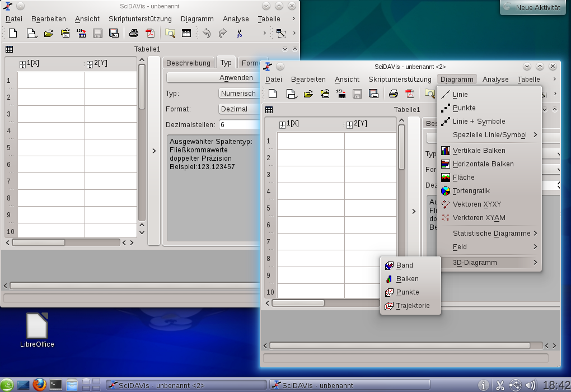571x392 pixels.
Task: Show more menus chevron in unbenannt menu bar
Action: pyautogui.click(x=293, y=18)
